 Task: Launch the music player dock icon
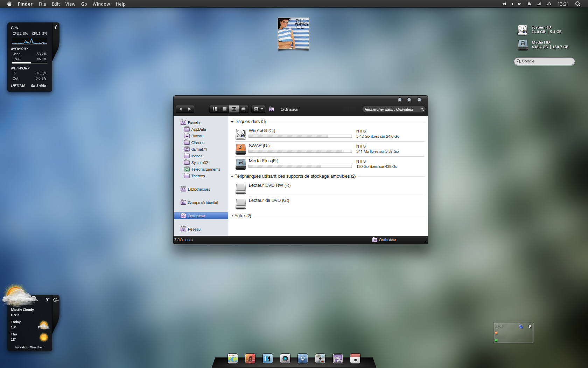tap(250, 359)
